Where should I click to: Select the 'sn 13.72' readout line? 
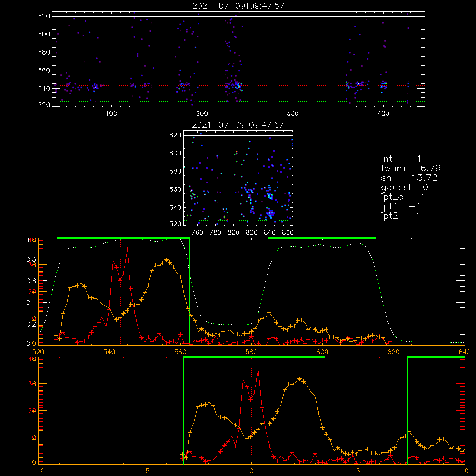pos(409,178)
